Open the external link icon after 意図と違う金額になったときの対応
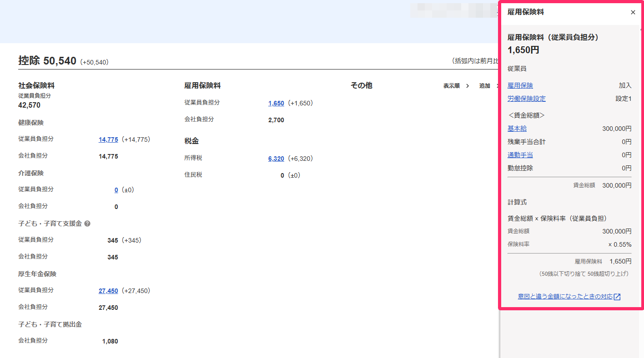Screen dimensions: 644x358 point(617,297)
